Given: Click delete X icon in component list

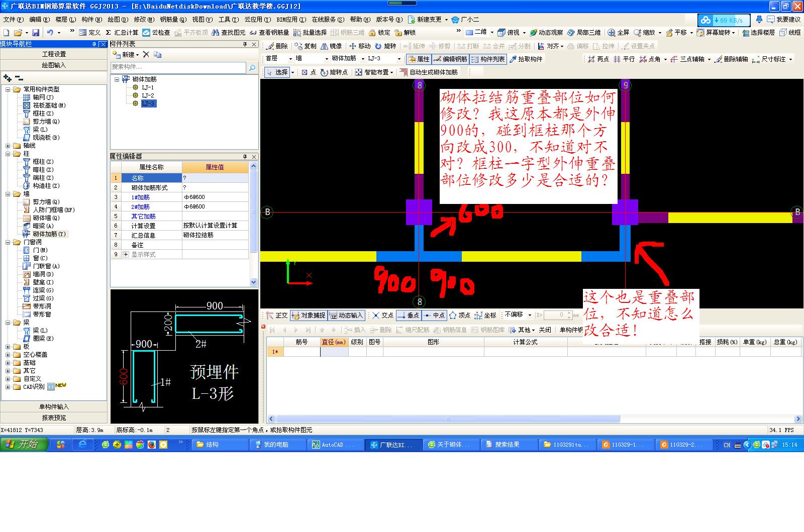Looking at the screenshot, I should pos(146,54).
